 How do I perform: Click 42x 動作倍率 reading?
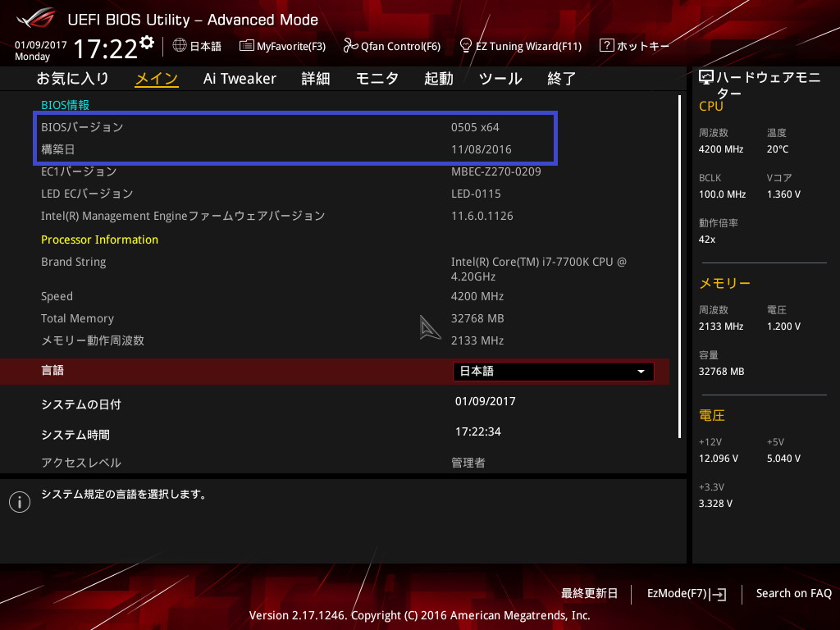pos(706,240)
